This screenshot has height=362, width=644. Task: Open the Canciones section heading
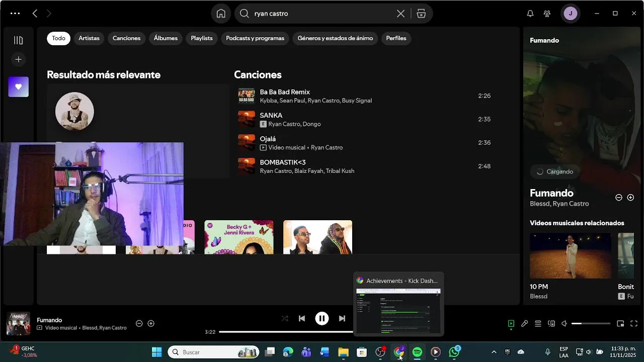[258, 75]
